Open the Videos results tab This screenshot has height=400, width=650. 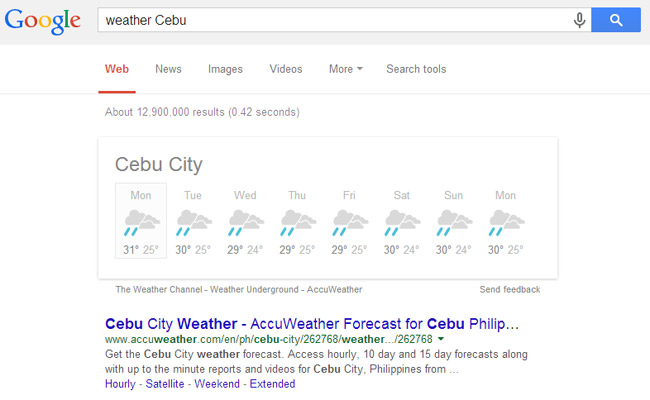click(x=286, y=69)
